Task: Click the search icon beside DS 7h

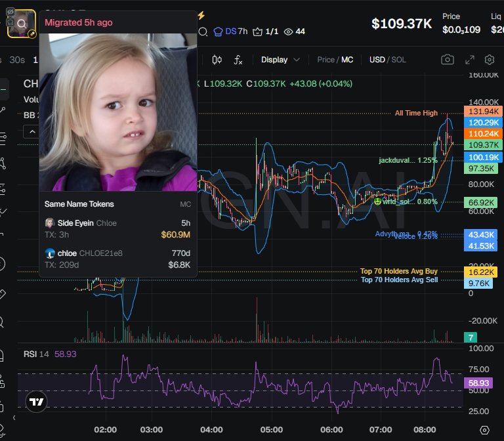Action: click(203, 31)
